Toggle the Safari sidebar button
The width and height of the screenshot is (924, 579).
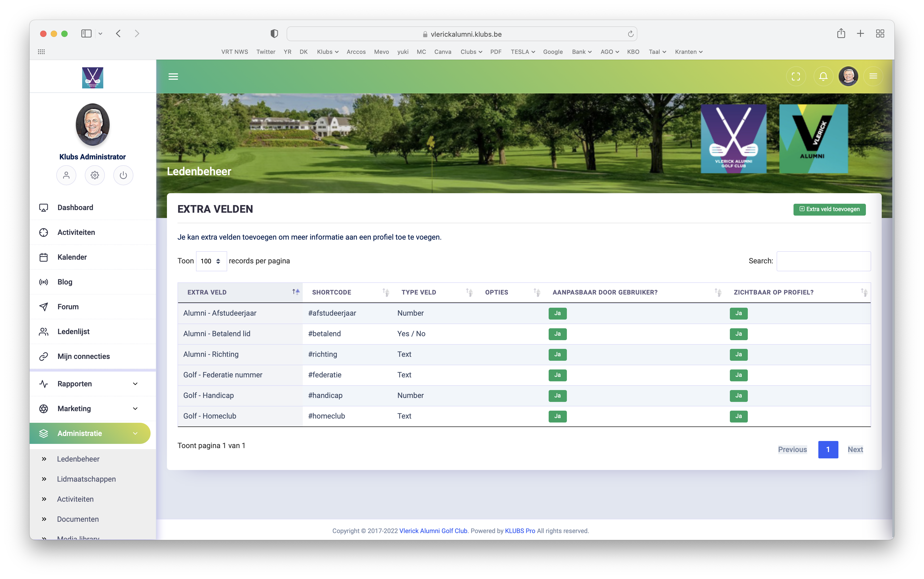[86, 34]
